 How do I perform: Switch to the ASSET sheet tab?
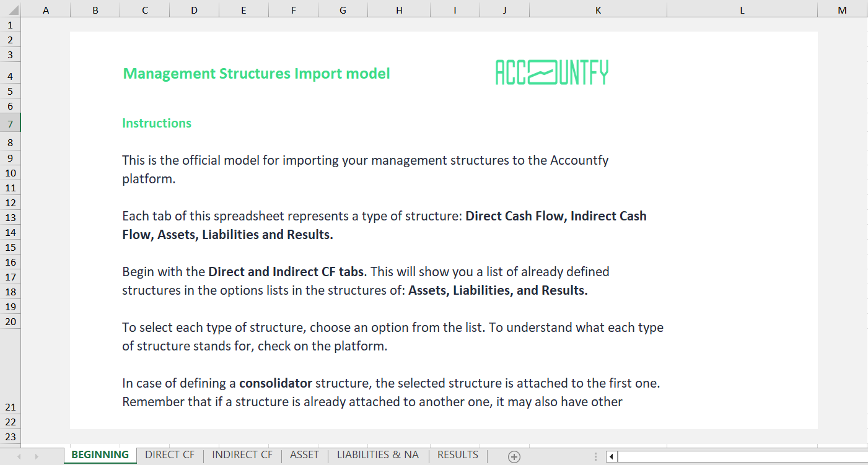304,455
